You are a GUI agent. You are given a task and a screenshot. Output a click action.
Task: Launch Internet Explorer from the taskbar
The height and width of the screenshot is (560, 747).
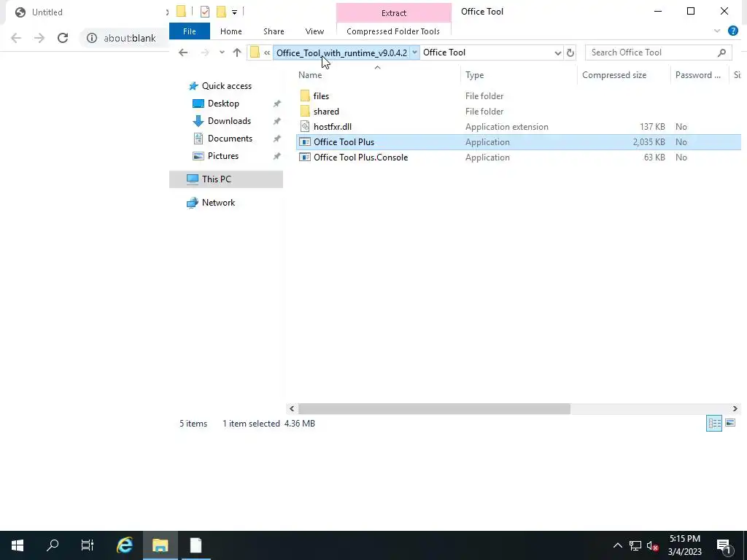[x=124, y=545]
